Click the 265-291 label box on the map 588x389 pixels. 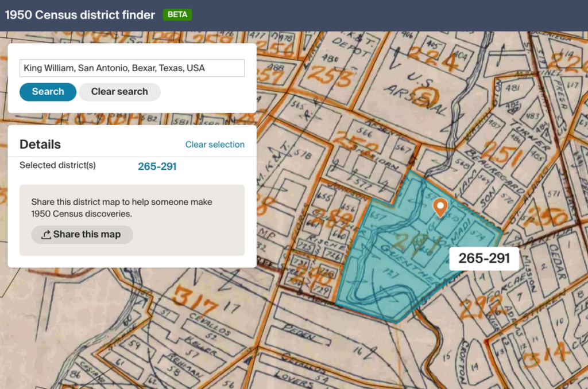[x=484, y=259]
